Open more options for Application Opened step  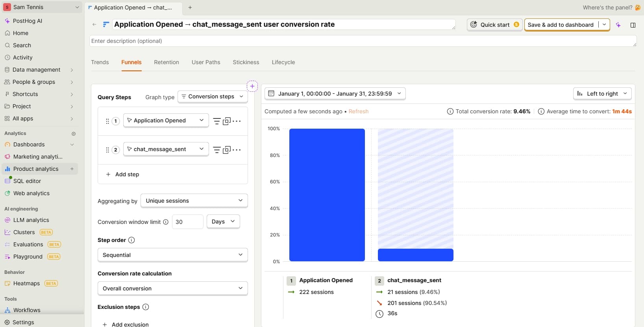[237, 121]
